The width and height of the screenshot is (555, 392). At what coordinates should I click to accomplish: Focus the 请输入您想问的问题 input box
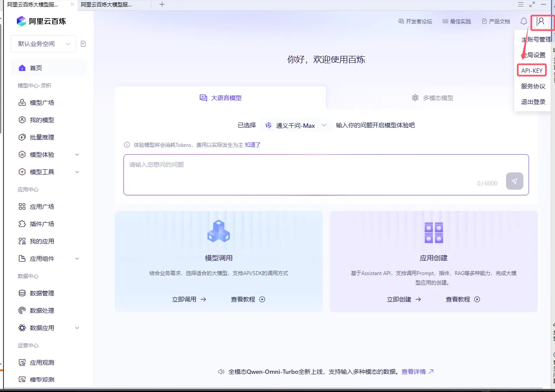(x=326, y=175)
